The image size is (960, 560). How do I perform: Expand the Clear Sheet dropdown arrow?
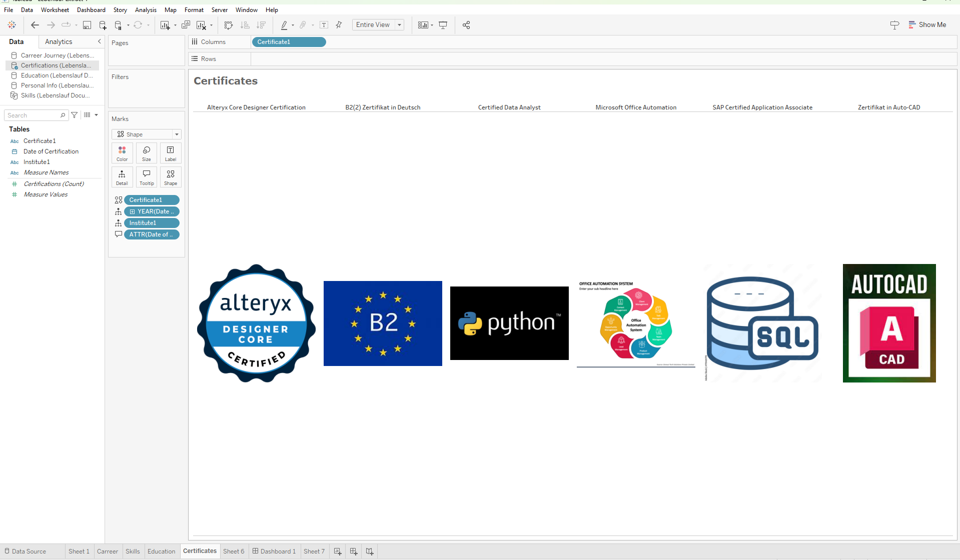211,25
